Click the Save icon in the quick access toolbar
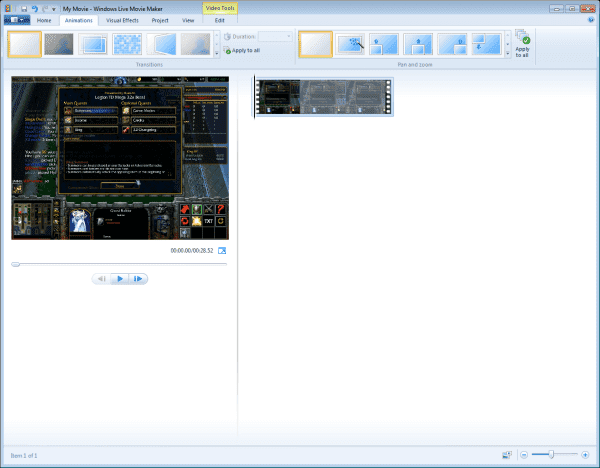Image resolution: width=600 pixels, height=468 pixels. point(24,9)
